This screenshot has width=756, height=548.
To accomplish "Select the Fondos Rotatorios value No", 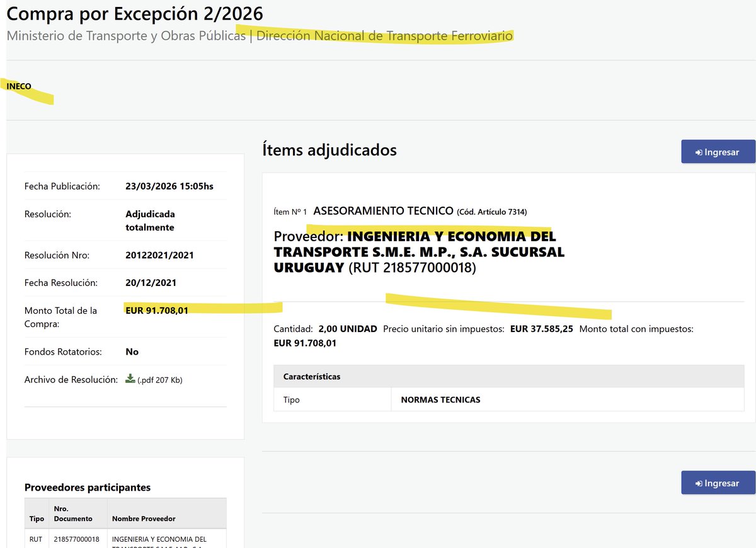I will click(x=132, y=351).
